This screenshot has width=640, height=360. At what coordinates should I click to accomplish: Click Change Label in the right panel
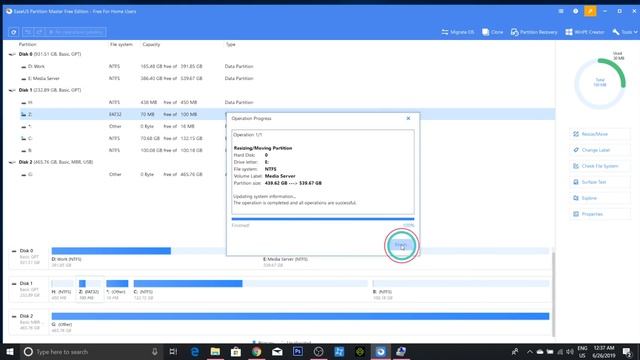click(x=600, y=150)
